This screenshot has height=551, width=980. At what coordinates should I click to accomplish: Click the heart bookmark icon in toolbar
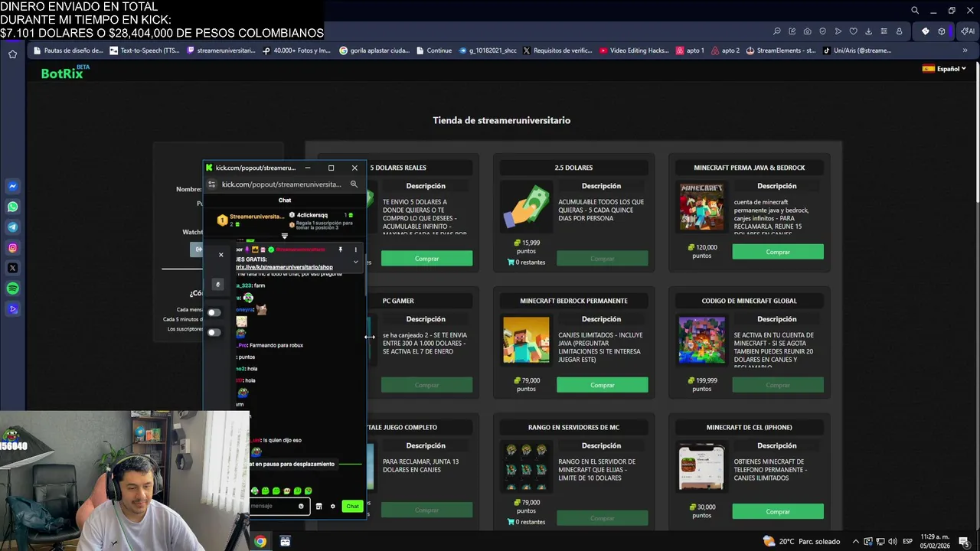pos(854,31)
